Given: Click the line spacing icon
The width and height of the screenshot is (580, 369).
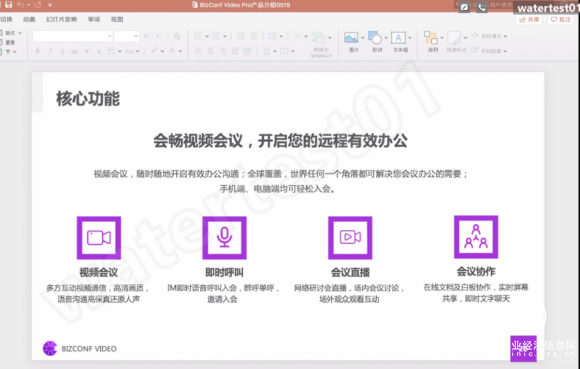Looking at the screenshot, I should coord(273,36).
